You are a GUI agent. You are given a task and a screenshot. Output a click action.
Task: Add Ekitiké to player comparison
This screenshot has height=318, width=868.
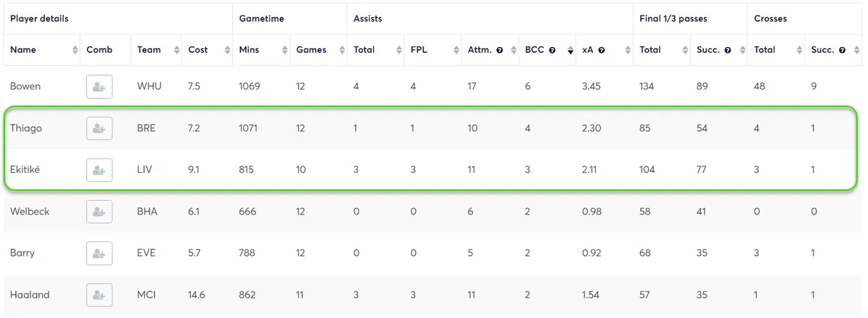99,171
